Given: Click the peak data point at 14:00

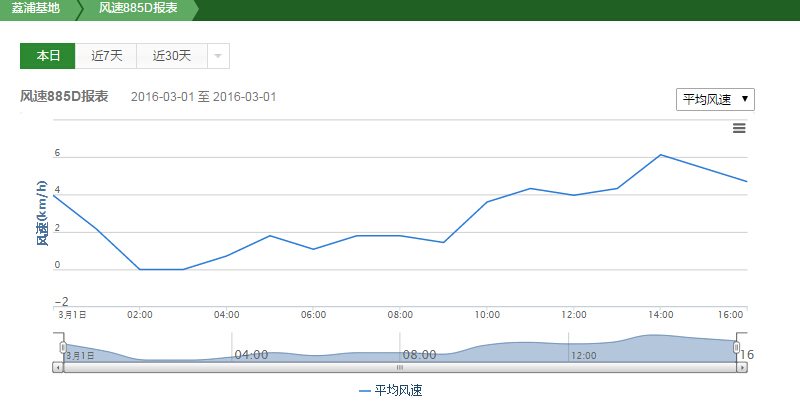Looking at the screenshot, I should (x=660, y=155).
